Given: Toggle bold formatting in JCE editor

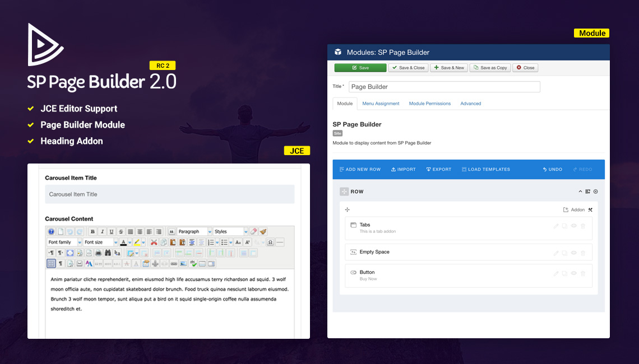Looking at the screenshot, I should tap(92, 232).
